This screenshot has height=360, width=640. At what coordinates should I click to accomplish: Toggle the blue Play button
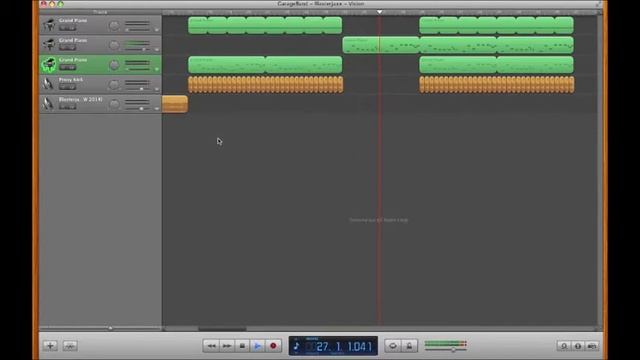click(258, 346)
